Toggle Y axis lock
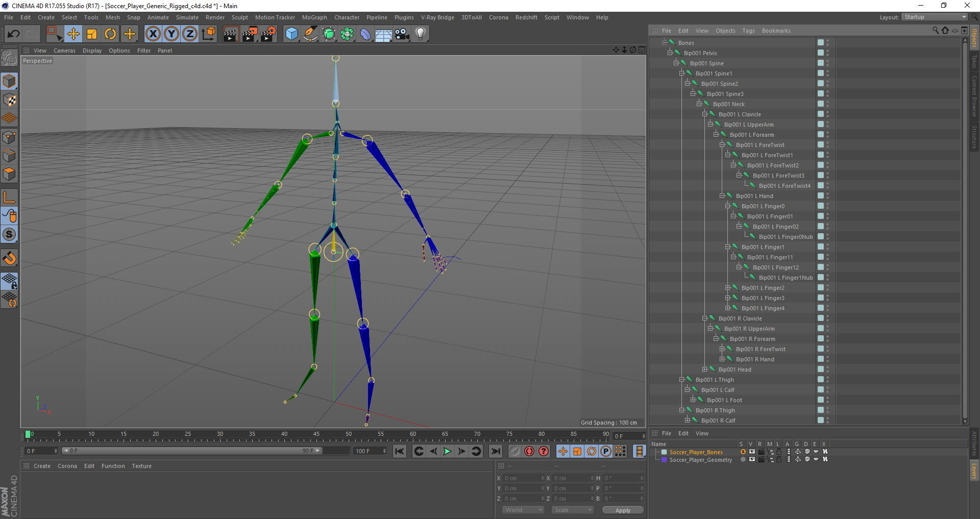The height and width of the screenshot is (519, 980). pos(171,34)
